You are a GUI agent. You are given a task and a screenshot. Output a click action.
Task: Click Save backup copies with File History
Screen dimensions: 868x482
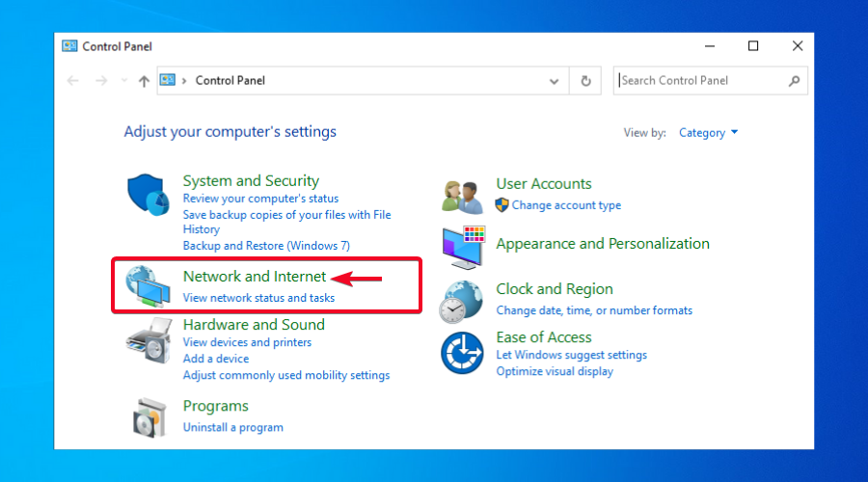click(x=286, y=222)
